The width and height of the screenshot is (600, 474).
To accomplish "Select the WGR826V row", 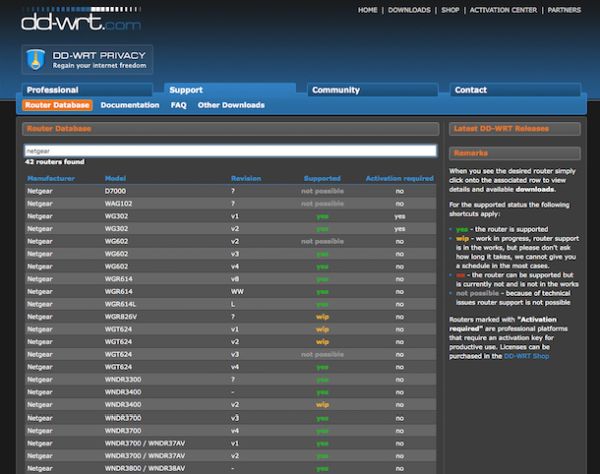I will pyautogui.click(x=230, y=317).
